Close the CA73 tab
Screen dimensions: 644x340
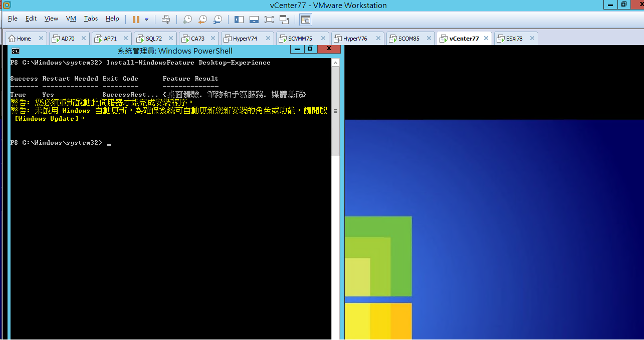click(213, 39)
